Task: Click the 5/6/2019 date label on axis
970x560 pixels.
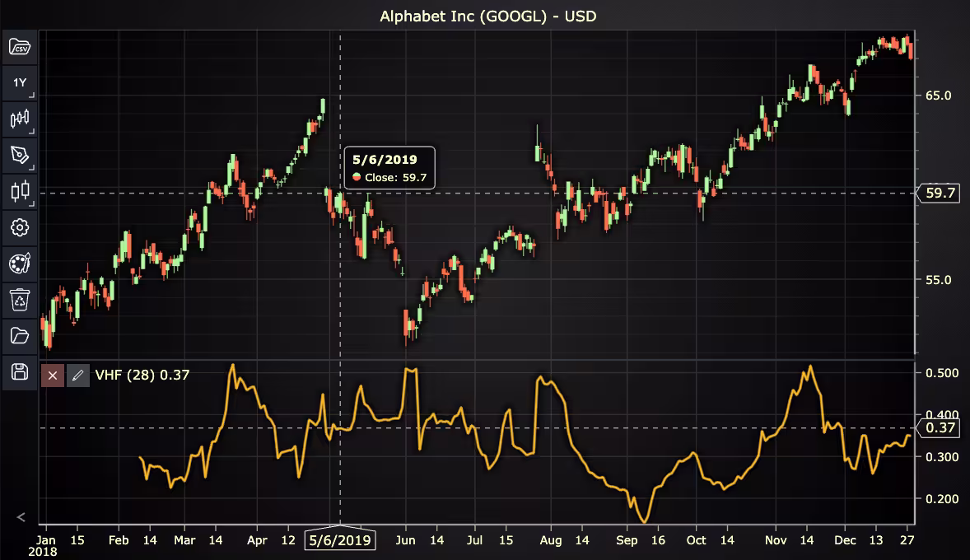Action: pos(340,540)
